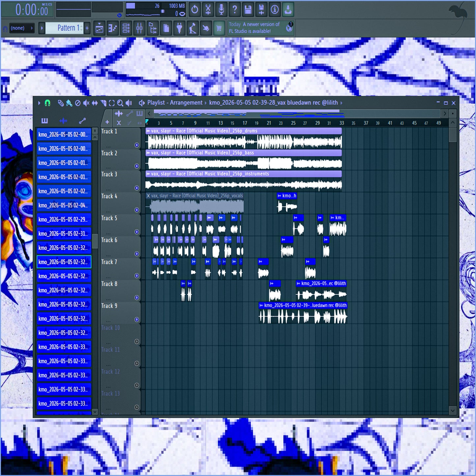Open the Playlist options menu arrow
476x476 pixels.
[39, 103]
